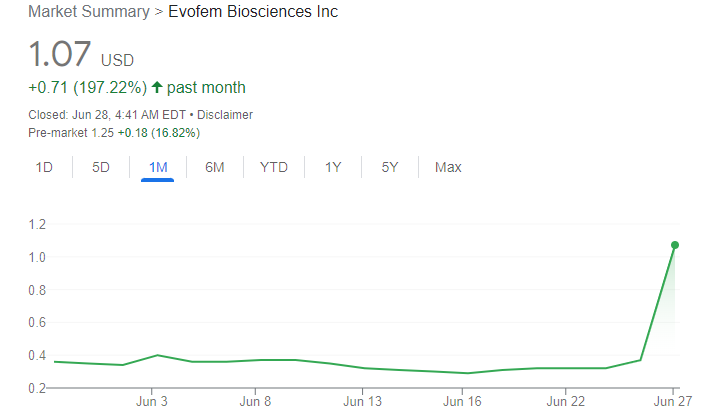Click the green endpoint dot on chart
Screen dimensions: 728x420
coord(675,245)
